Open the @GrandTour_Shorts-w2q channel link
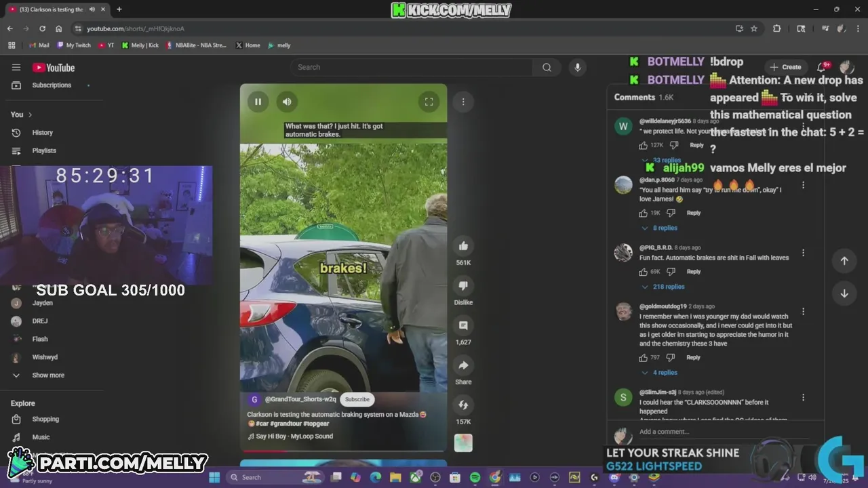Screen dimensions: 868x488 (x=300, y=399)
